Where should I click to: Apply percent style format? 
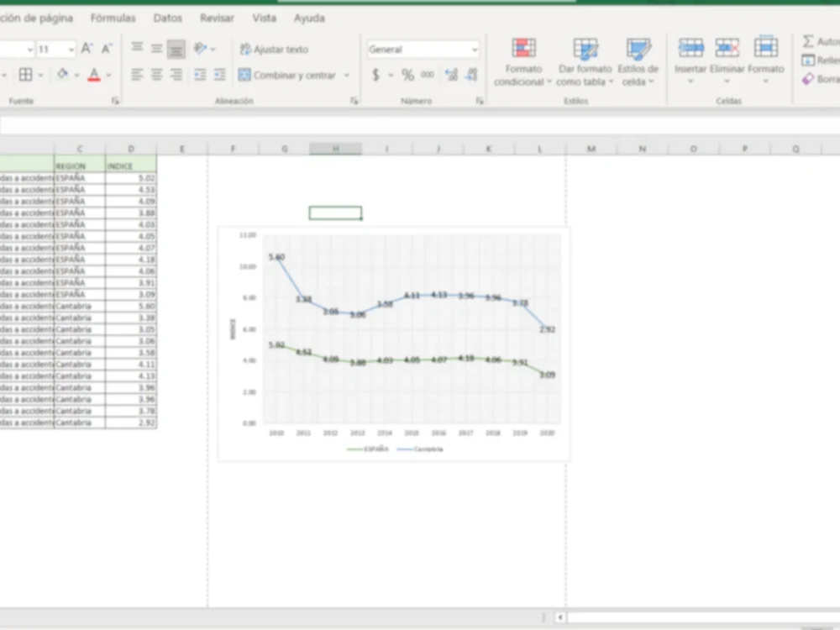click(408, 75)
